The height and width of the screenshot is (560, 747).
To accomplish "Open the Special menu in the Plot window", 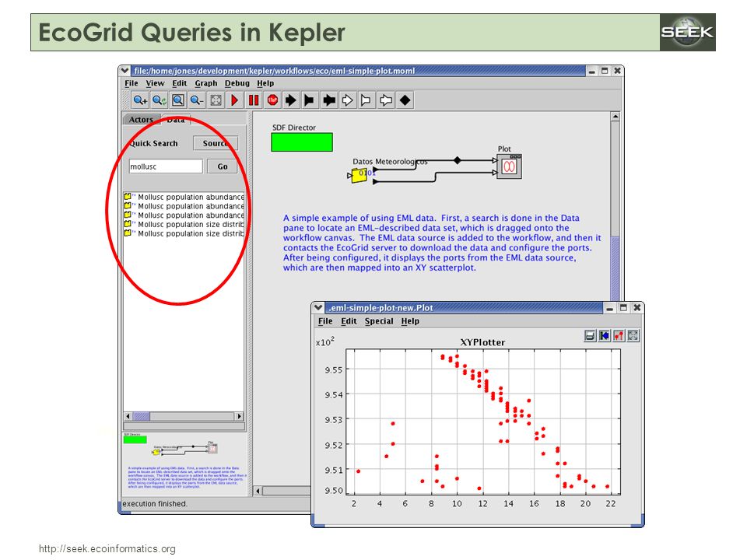I will pos(379,321).
